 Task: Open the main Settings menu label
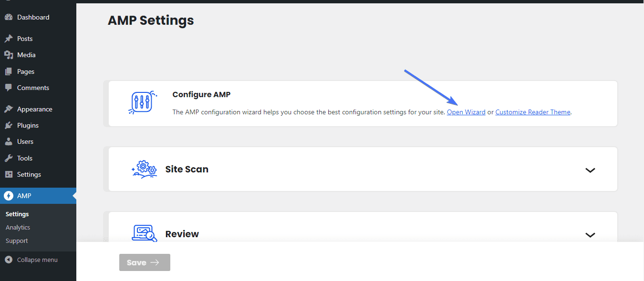29,174
